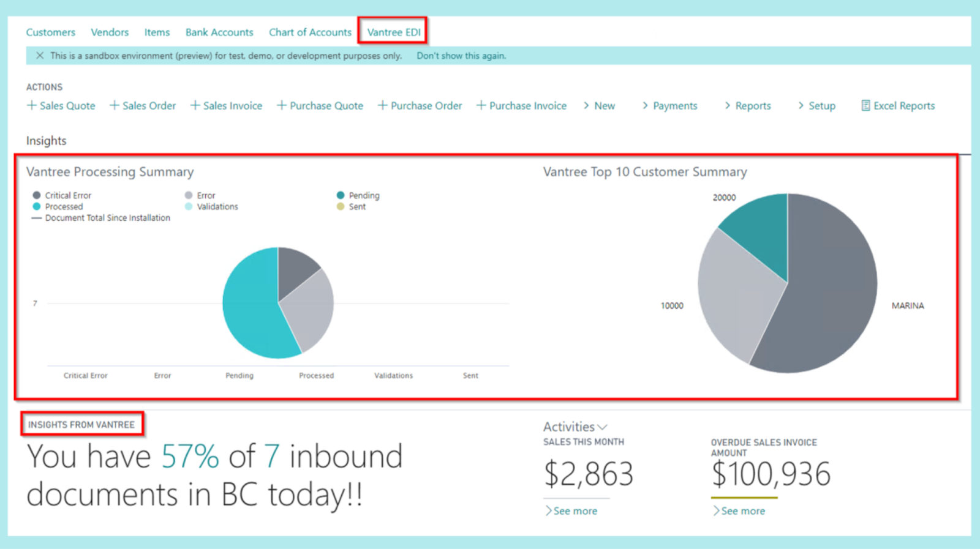
Task: Open the Vendors list
Action: coord(110,32)
